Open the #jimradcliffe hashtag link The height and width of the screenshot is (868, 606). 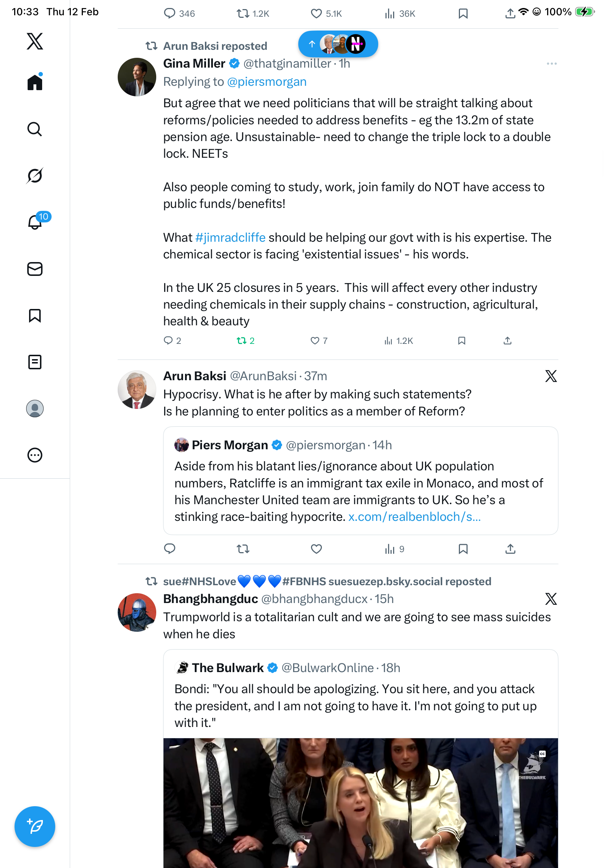pos(230,238)
